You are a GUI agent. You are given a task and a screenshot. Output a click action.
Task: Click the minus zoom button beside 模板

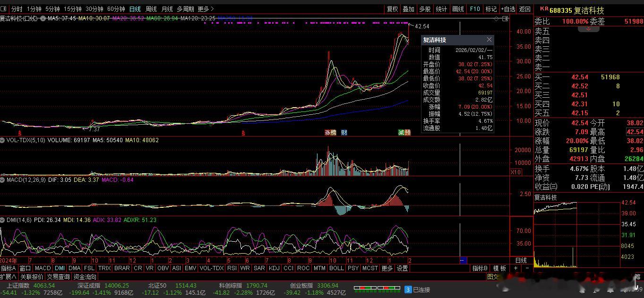(x=527, y=268)
